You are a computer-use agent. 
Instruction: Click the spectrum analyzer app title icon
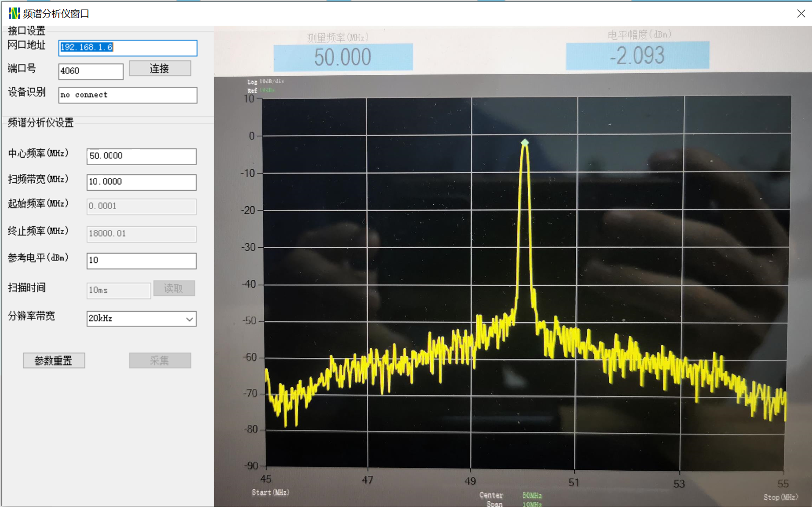[x=14, y=13]
